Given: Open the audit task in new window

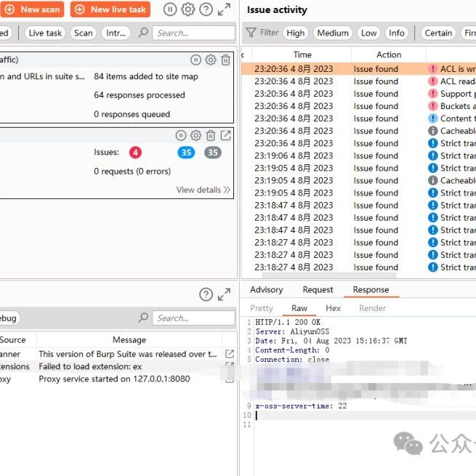Looking at the screenshot, I should 225,135.
